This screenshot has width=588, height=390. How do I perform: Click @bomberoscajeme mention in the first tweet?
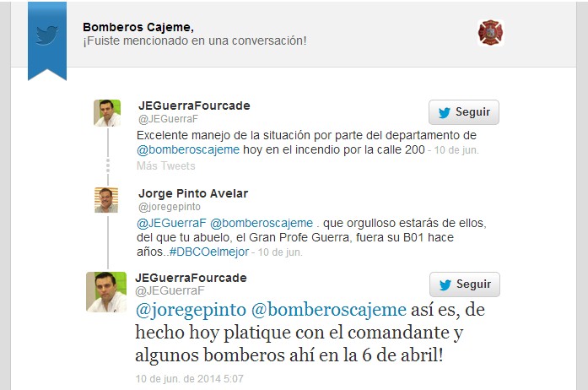(188, 149)
